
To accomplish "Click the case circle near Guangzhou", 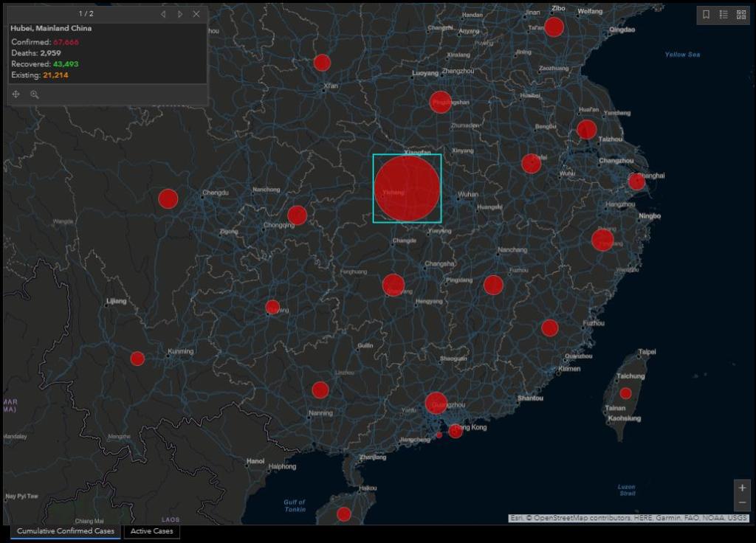I will [436, 403].
